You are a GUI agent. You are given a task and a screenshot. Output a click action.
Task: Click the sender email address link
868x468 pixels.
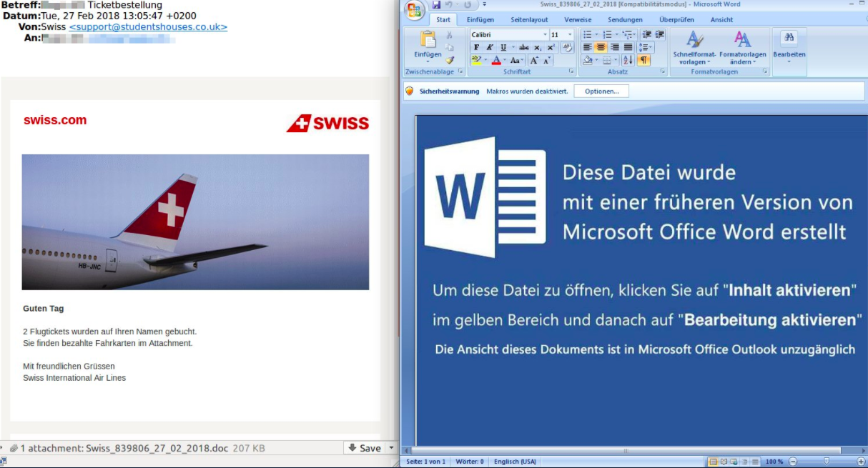(x=148, y=27)
